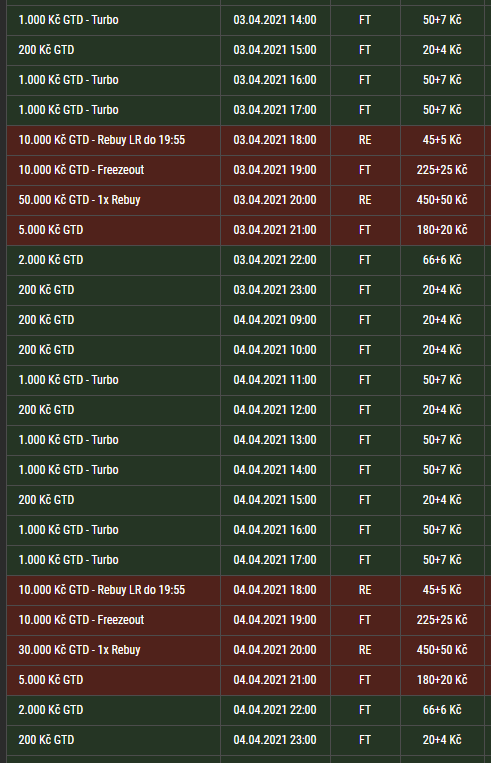Click the date cell 04.04.2021 09:00
Viewport: 491px width, 763px height.
click(x=275, y=320)
